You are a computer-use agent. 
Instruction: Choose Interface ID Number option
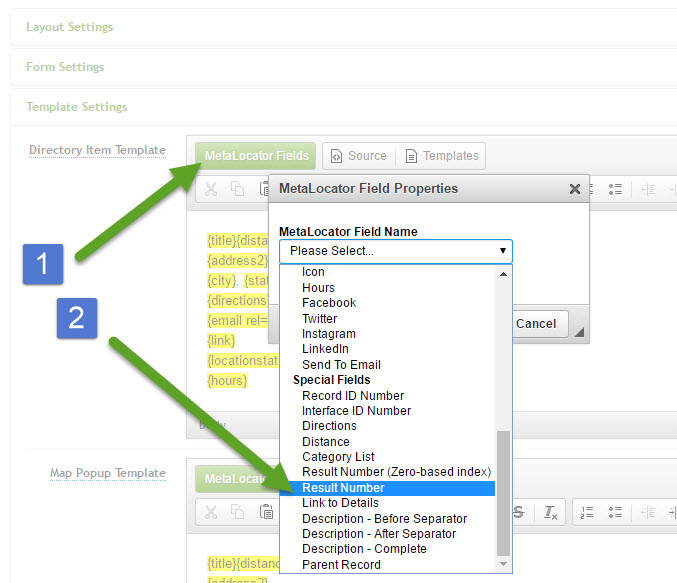click(356, 411)
